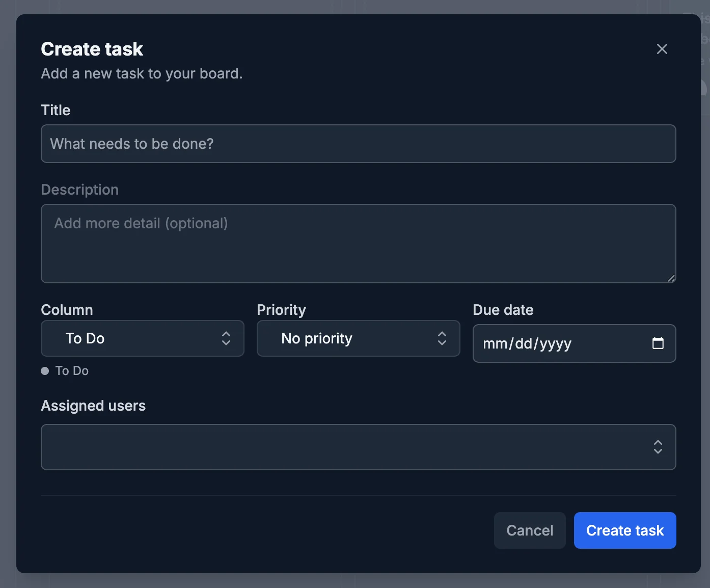Click the 'Create task' dialog heading
This screenshot has height=588, width=710.
92,49
